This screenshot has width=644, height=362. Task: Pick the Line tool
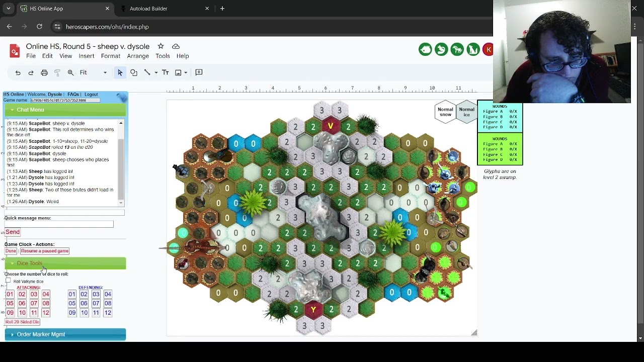click(147, 72)
